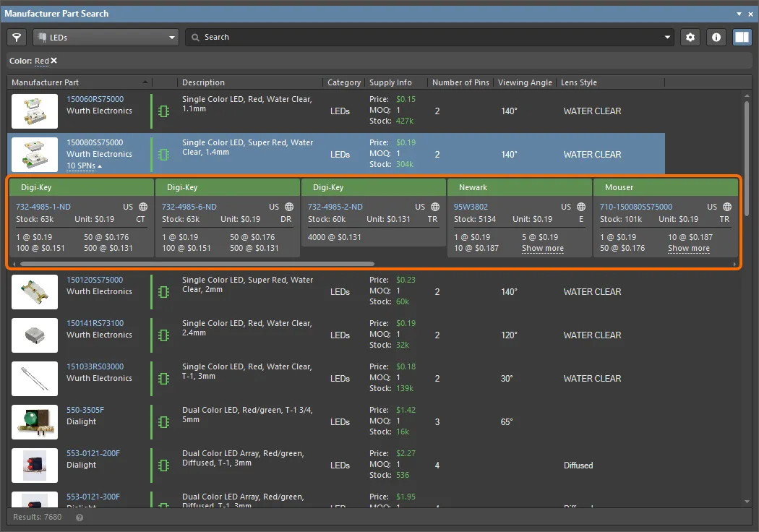Click globe icon for Mouser 710-150080SS75000
The height and width of the screenshot is (532, 759).
pos(727,207)
